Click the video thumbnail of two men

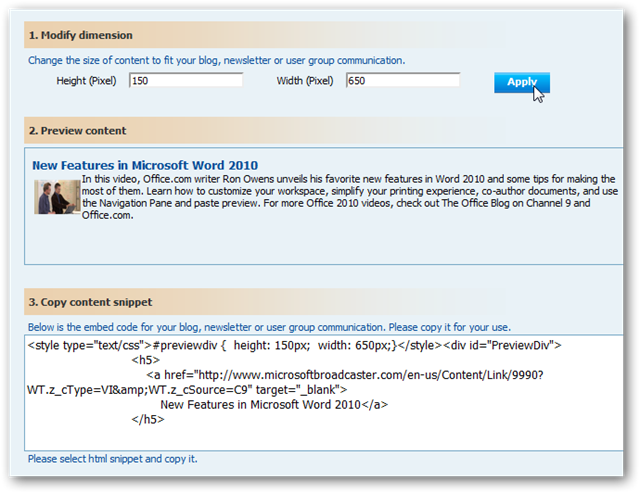[x=57, y=197]
